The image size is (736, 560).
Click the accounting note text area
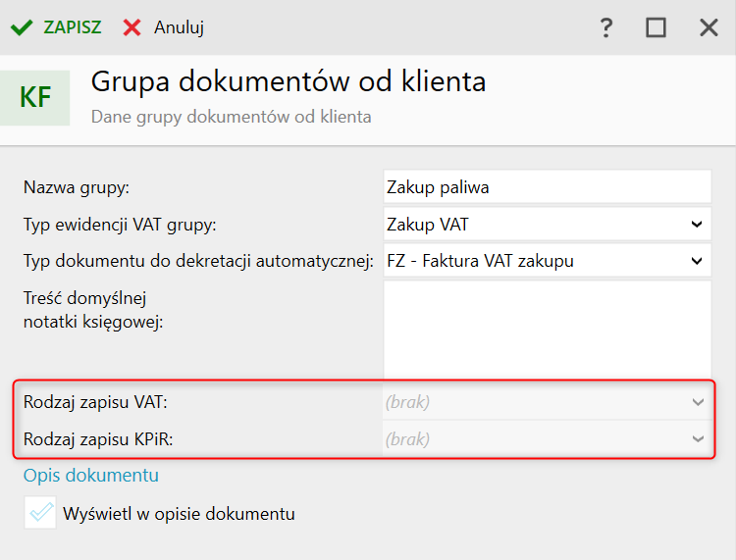546,329
